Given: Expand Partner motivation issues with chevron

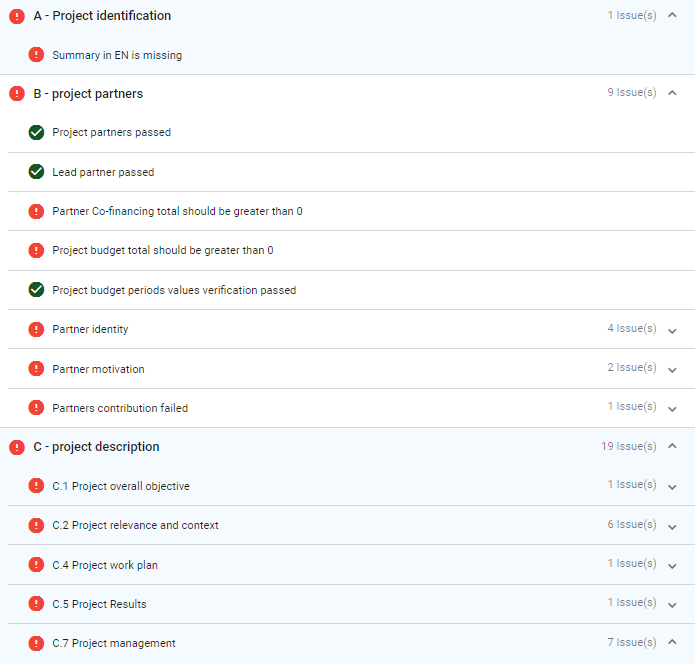Looking at the screenshot, I should (x=672, y=369).
